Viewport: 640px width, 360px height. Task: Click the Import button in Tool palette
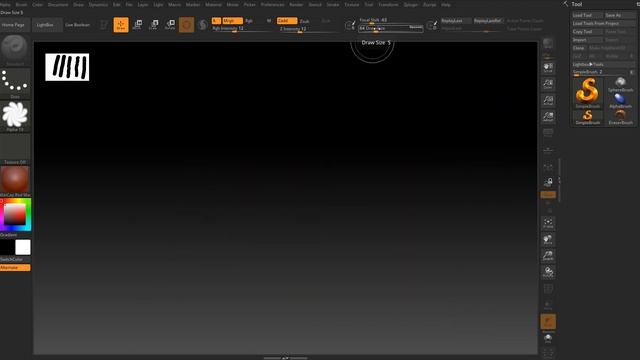587,40
